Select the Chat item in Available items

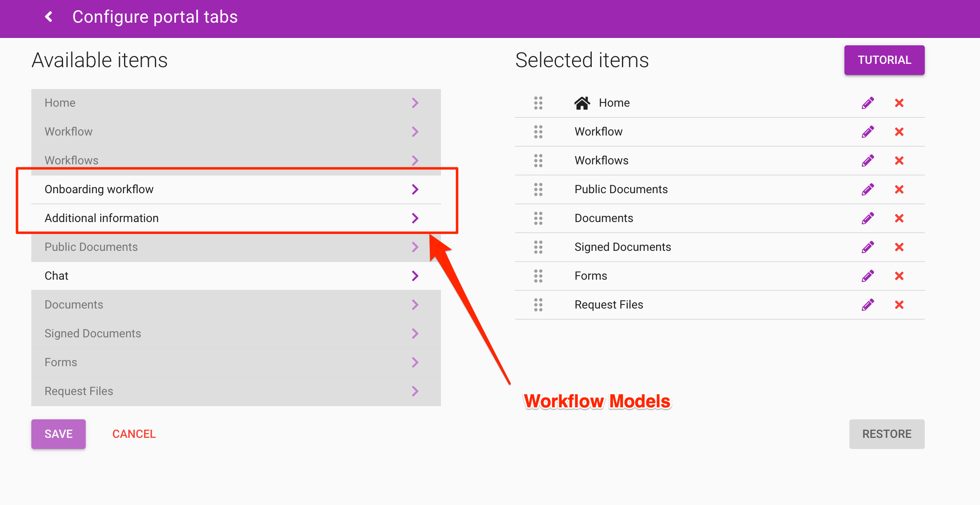56,276
